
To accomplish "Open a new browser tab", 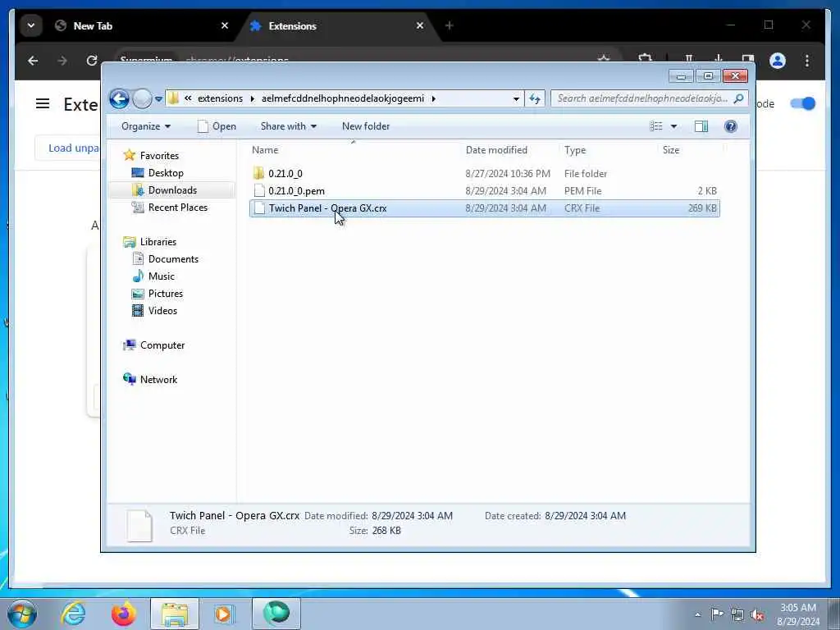I will pos(449,25).
